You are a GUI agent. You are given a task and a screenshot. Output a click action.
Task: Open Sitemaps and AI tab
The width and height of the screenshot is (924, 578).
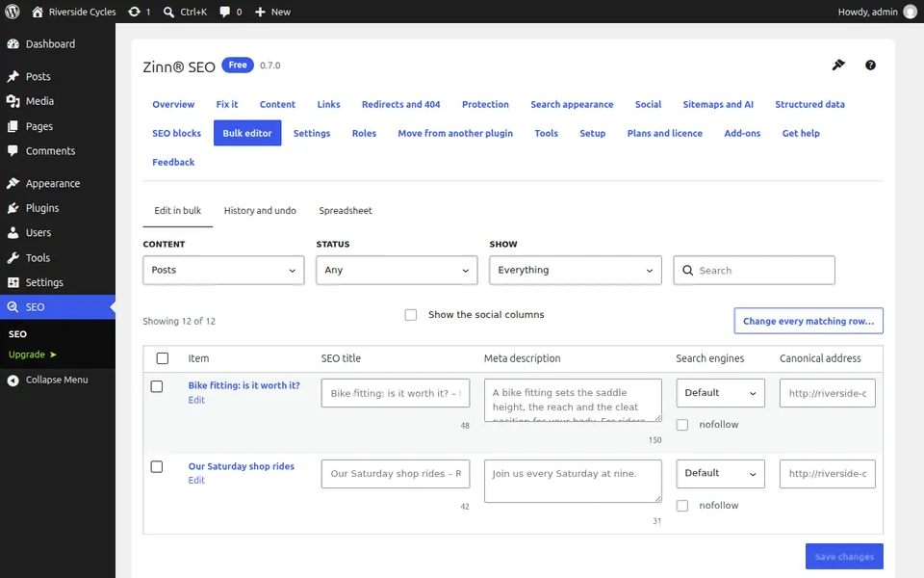(x=718, y=104)
